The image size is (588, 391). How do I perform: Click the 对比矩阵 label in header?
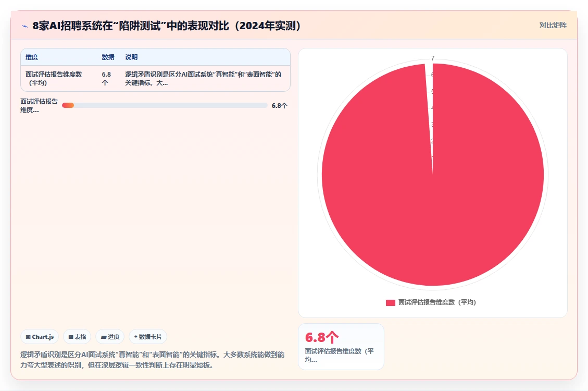coord(553,25)
